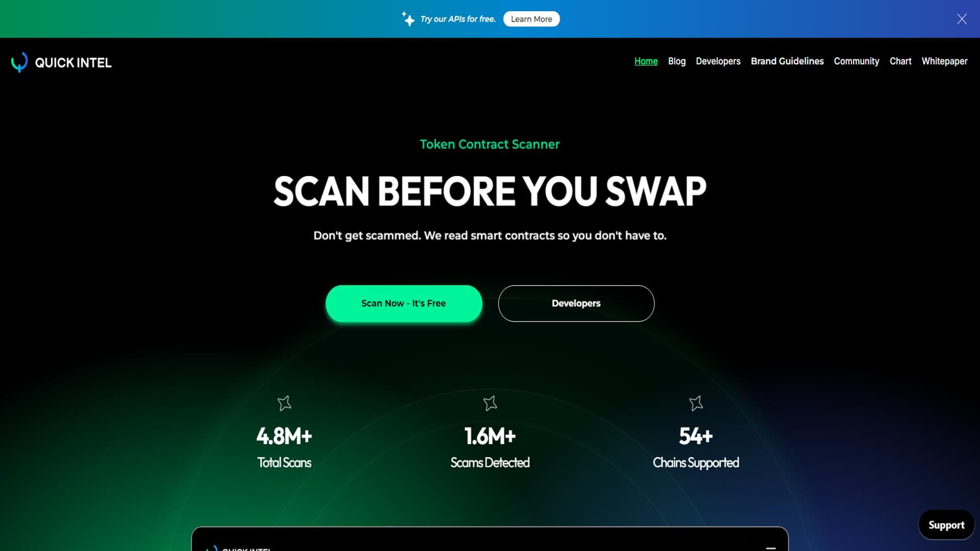The image size is (980, 551).
Task: Click the sparkle icon in banner
Action: [408, 18]
